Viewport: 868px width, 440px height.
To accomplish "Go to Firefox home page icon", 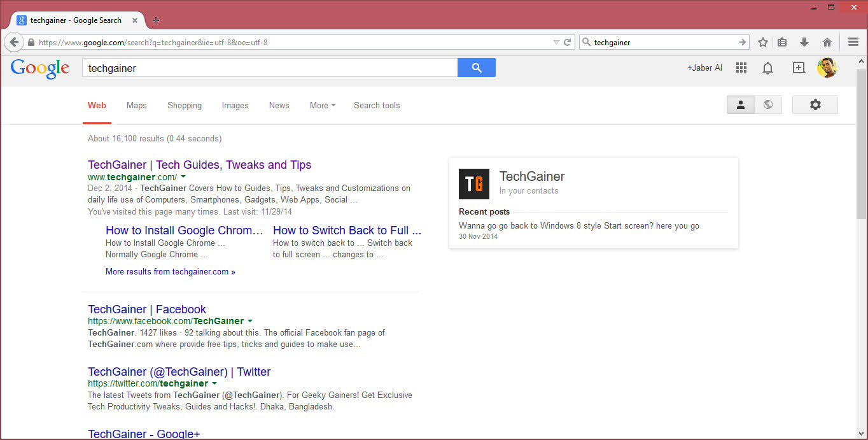I will [827, 42].
